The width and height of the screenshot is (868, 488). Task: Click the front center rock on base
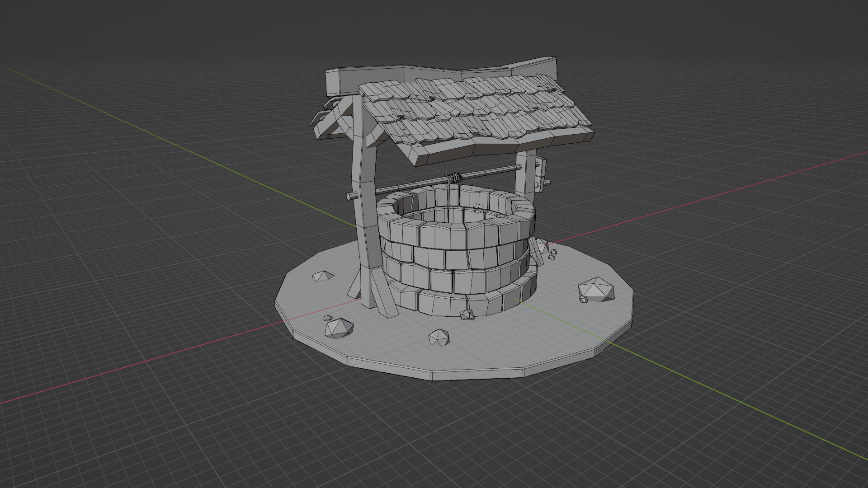click(x=439, y=337)
